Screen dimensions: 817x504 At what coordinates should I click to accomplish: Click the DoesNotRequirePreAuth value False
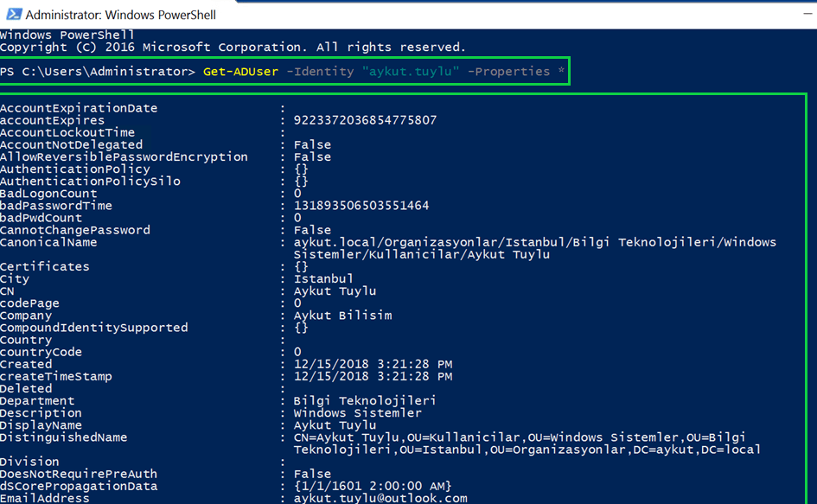312,474
